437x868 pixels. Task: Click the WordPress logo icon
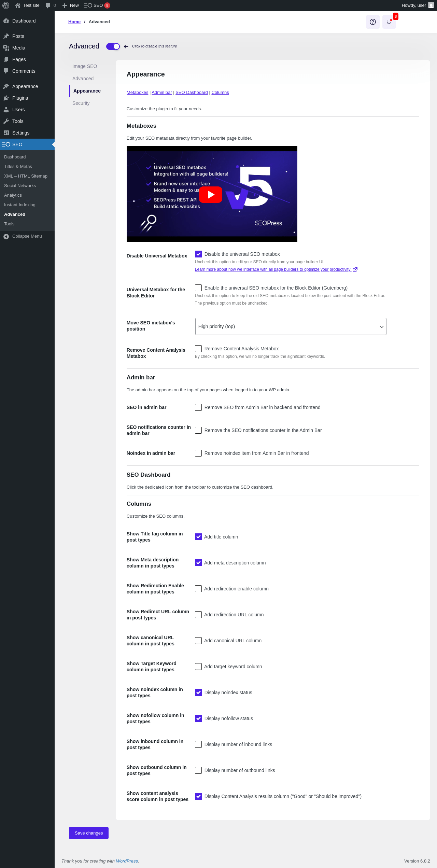[6, 5]
